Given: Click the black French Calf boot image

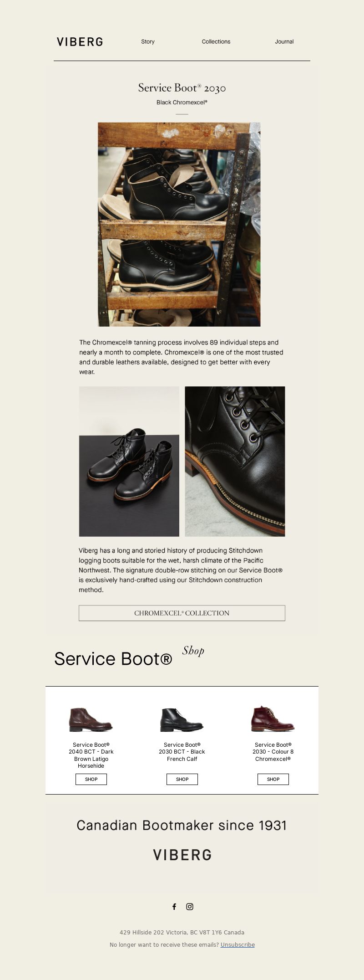Looking at the screenshot, I should (x=182, y=719).
